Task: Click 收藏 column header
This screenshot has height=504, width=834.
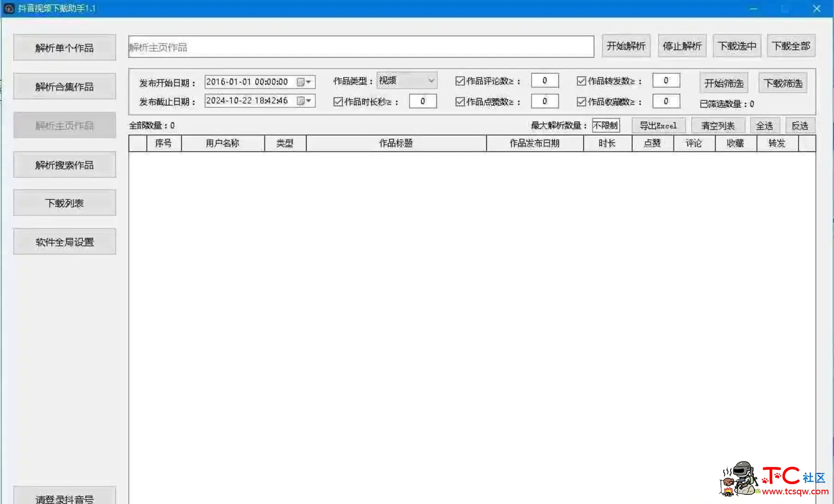Action: click(x=736, y=143)
